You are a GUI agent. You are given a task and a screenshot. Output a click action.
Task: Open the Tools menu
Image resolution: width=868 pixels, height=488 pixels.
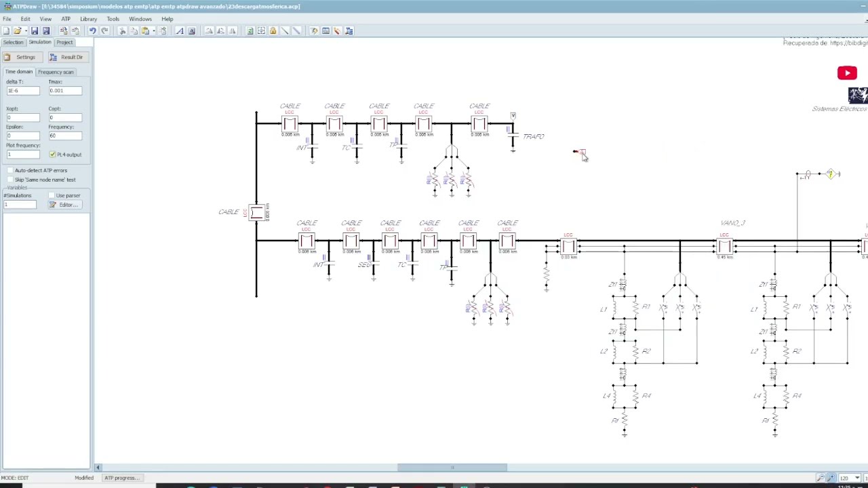click(x=113, y=19)
